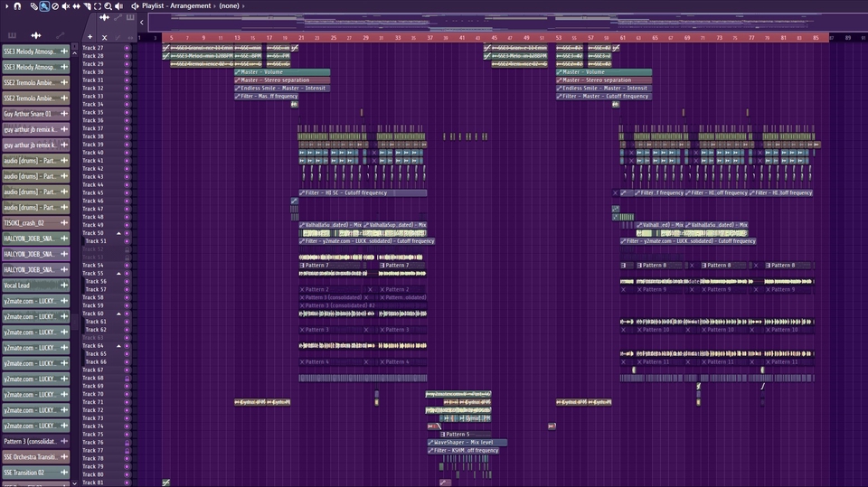Click the arrangement overview minimap
This screenshot has height=487, width=868.
coord(506,23)
